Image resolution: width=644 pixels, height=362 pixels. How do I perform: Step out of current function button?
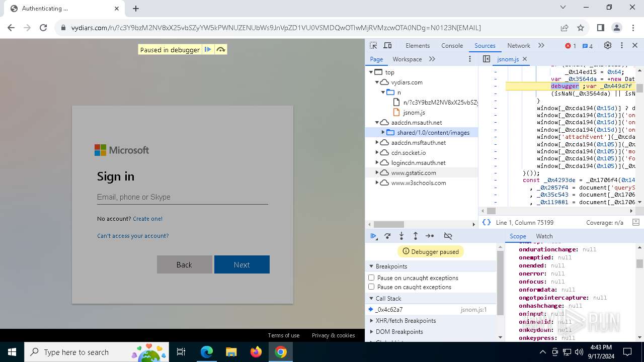coord(416,236)
